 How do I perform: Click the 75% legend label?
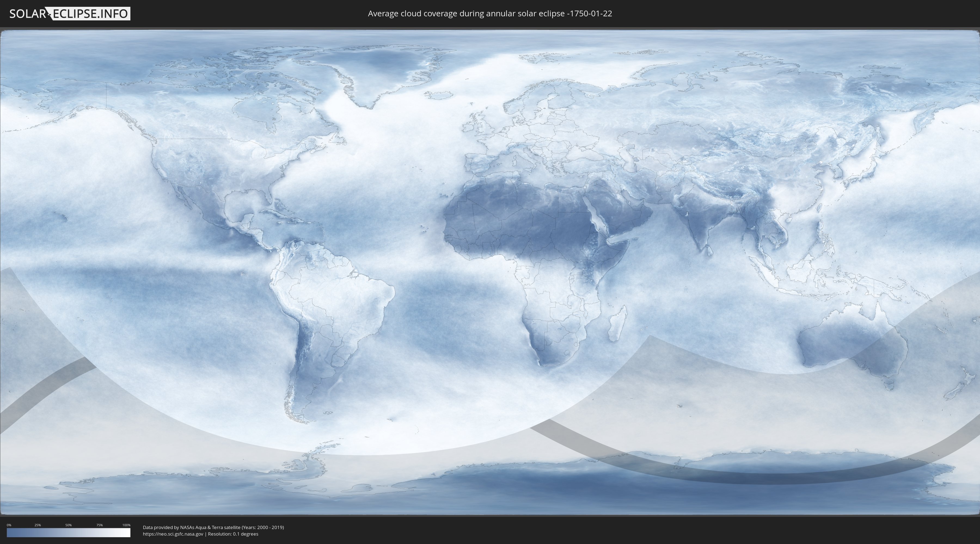coord(99,525)
